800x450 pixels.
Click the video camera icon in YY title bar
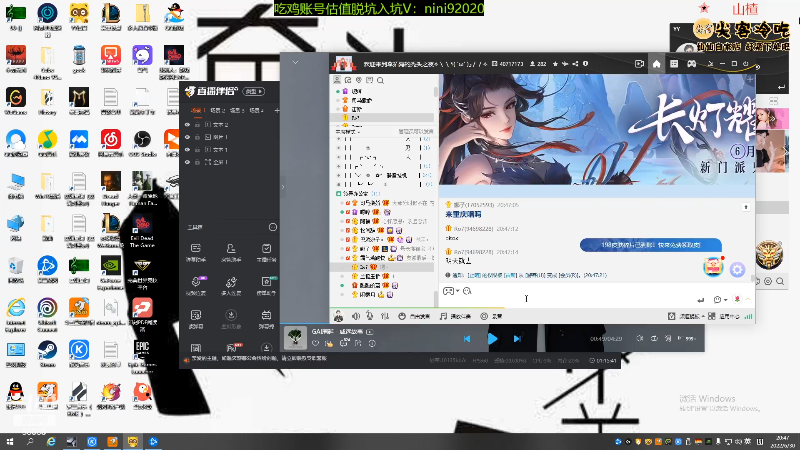[x=639, y=64]
